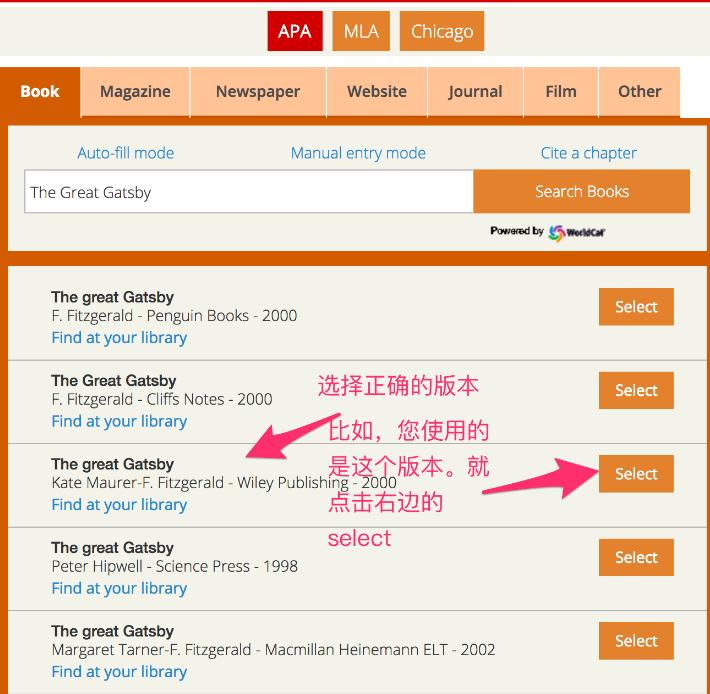
Task: Select the Journal tab
Action: pos(475,92)
